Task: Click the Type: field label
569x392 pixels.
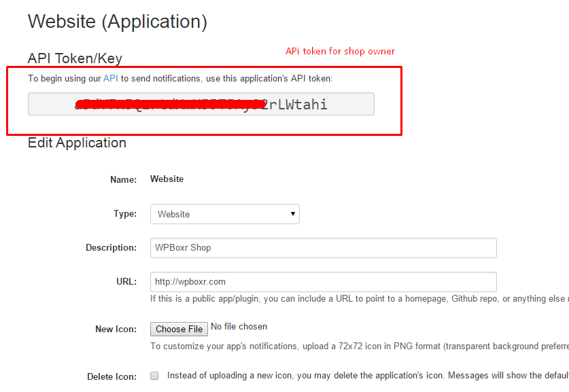Action: (125, 213)
